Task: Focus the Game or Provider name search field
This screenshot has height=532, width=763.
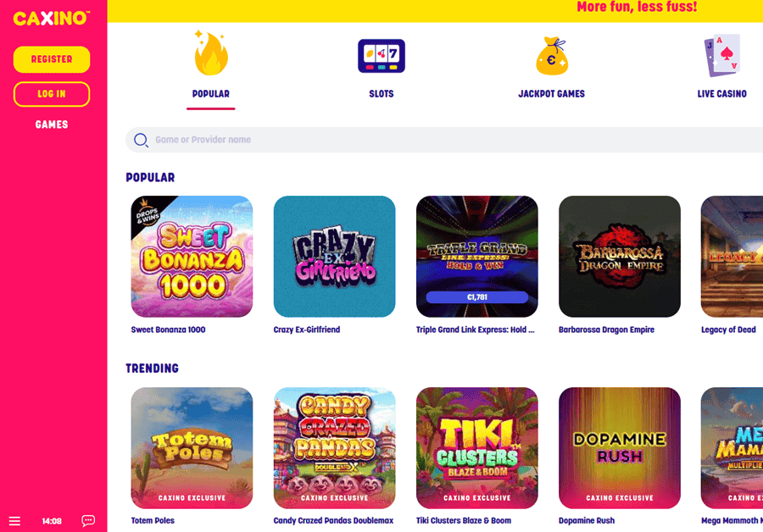Action: pyautogui.click(x=443, y=140)
